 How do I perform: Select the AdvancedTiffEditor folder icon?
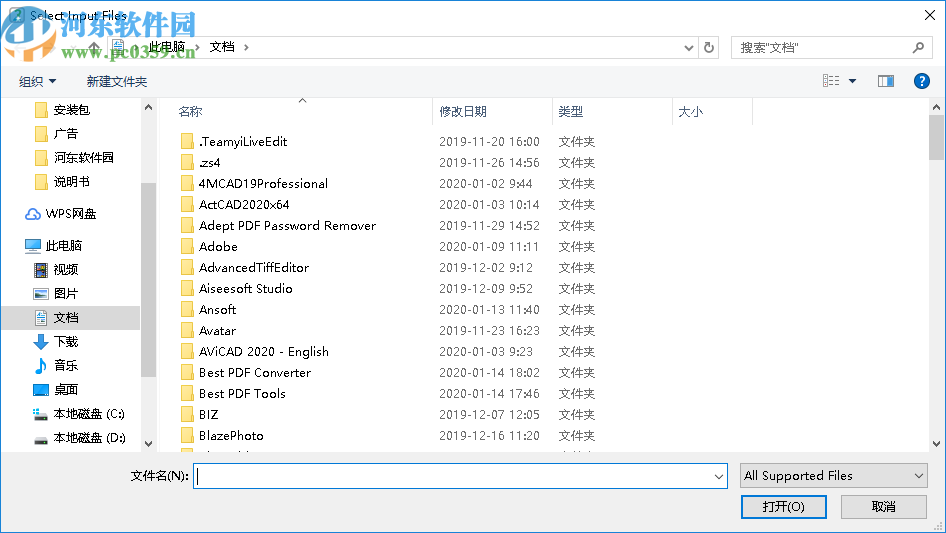(188, 267)
